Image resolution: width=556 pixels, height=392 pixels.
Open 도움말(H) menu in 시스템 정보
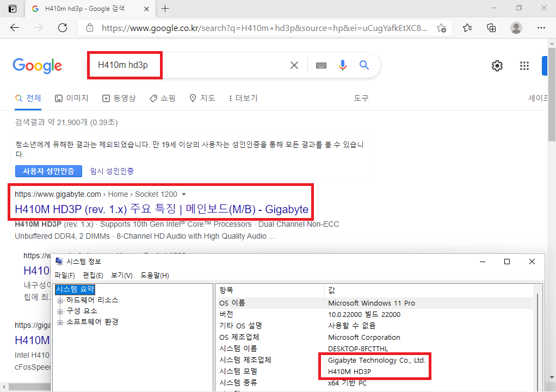tap(155, 276)
